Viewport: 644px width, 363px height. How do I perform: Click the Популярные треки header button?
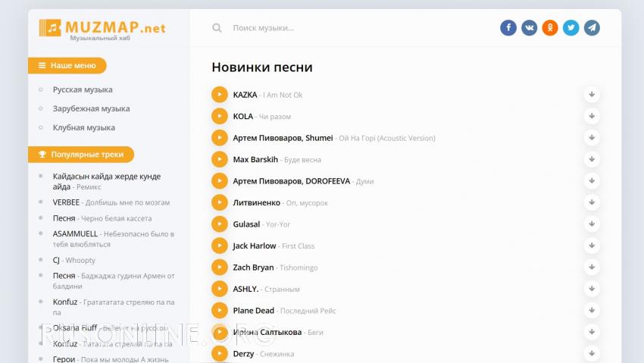point(81,155)
